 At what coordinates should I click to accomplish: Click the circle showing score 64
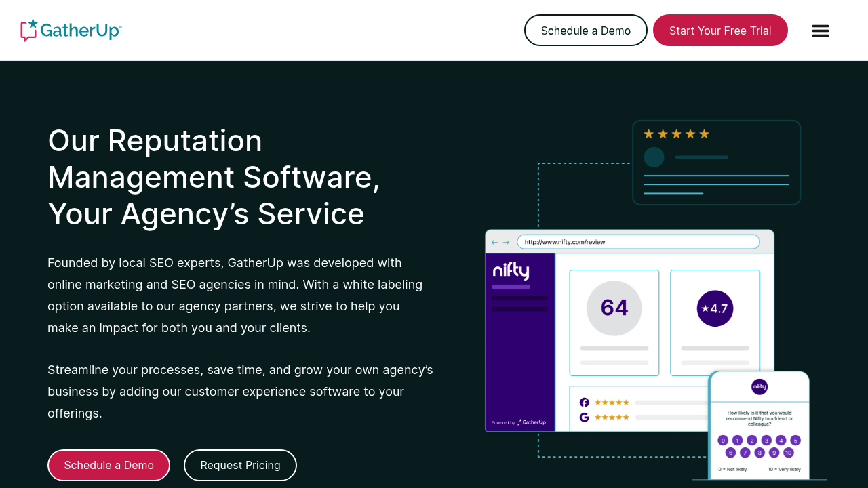click(x=614, y=308)
